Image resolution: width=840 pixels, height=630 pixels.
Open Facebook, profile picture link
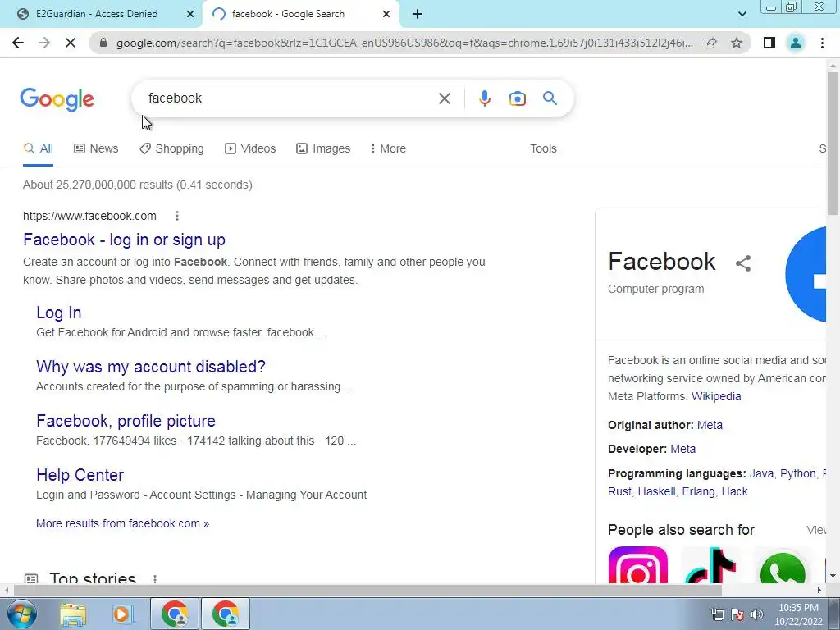[x=126, y=421]
